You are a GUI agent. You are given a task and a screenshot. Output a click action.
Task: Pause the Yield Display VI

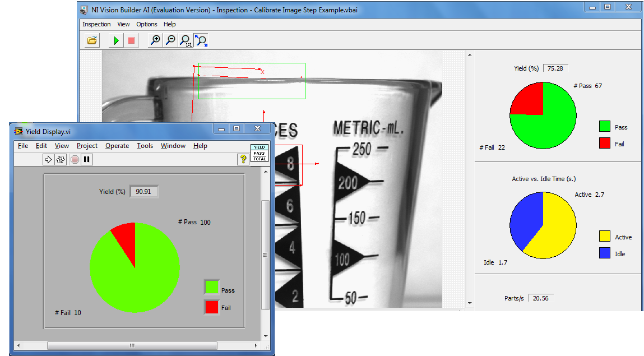87,159
